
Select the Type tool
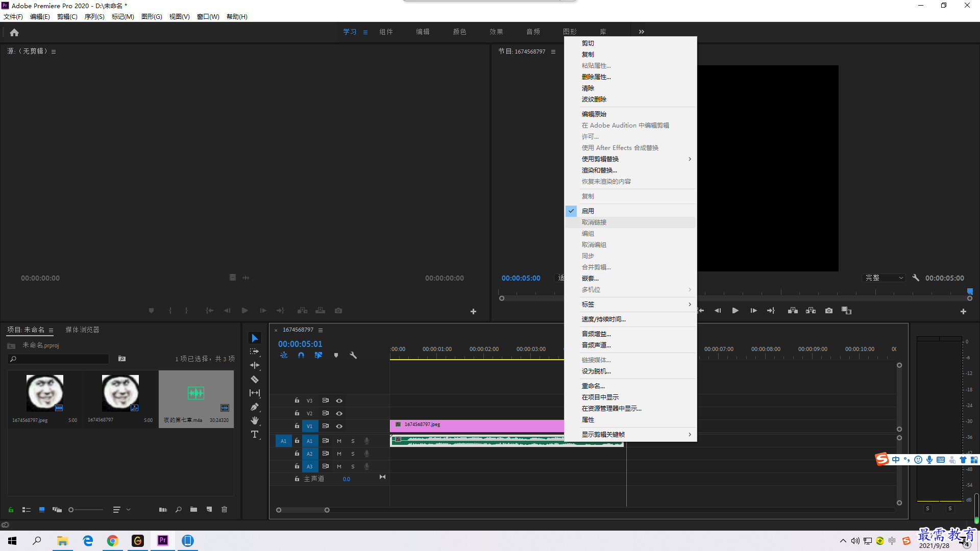pos(255,434)
